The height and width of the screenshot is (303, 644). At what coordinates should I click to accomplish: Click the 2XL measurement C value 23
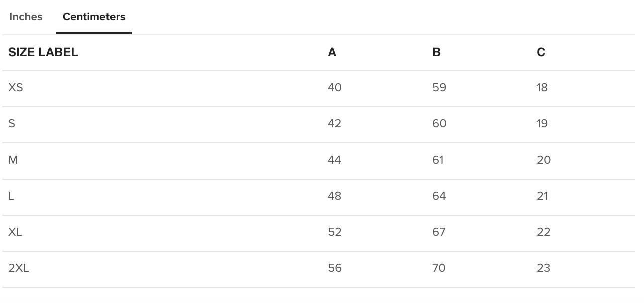coord(543,268)
